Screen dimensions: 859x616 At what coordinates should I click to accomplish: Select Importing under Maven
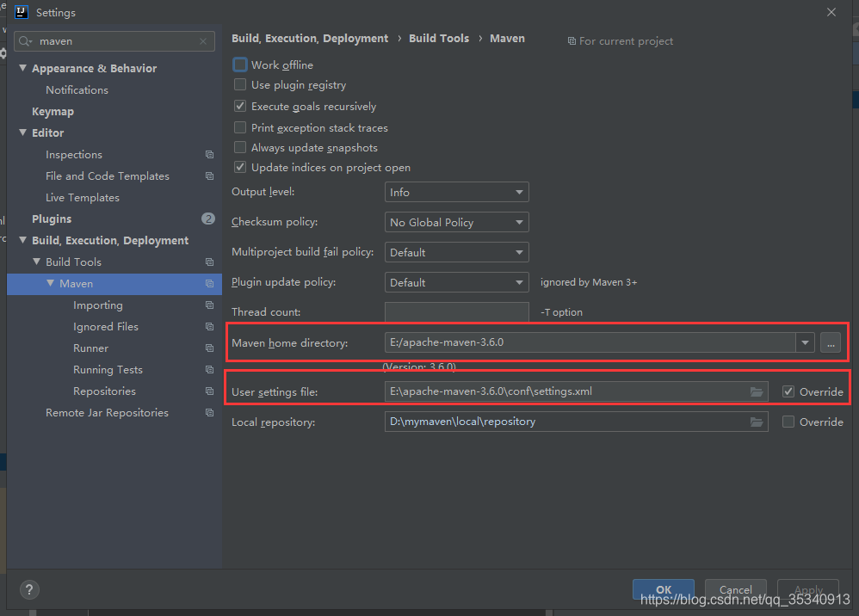(97, 305)
